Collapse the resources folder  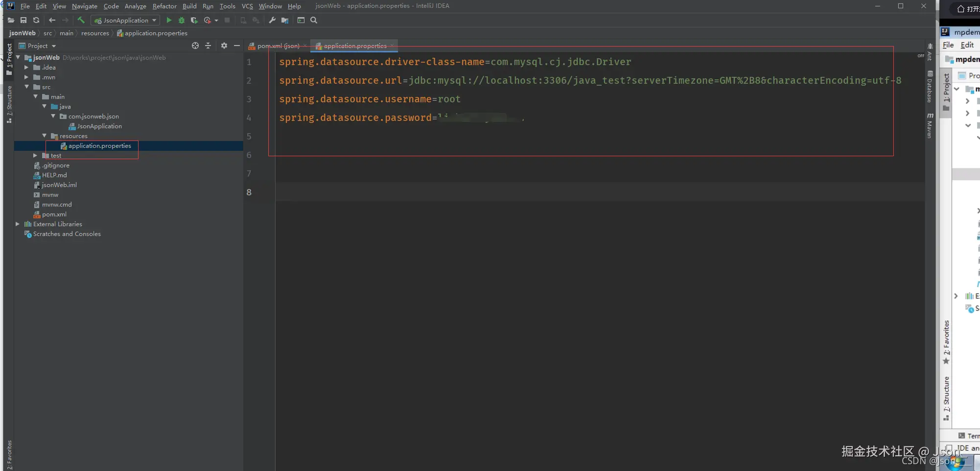(45, 136)
